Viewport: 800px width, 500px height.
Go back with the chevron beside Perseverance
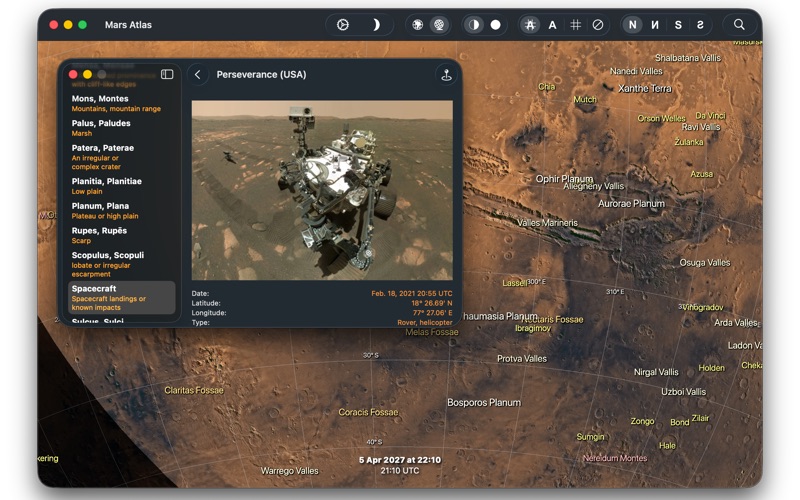[x=198, y=74]
